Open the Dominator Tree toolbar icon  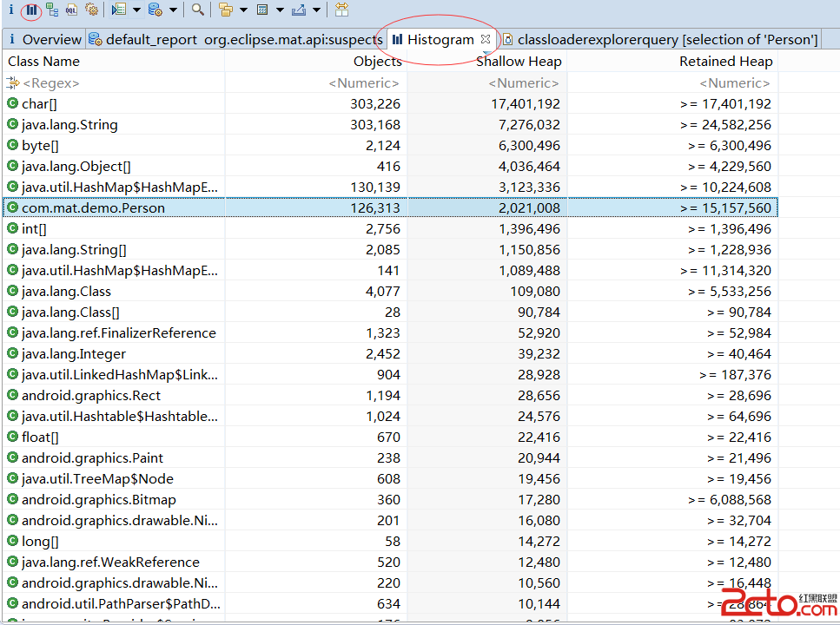pyautogui.click(x=52, y=10)
